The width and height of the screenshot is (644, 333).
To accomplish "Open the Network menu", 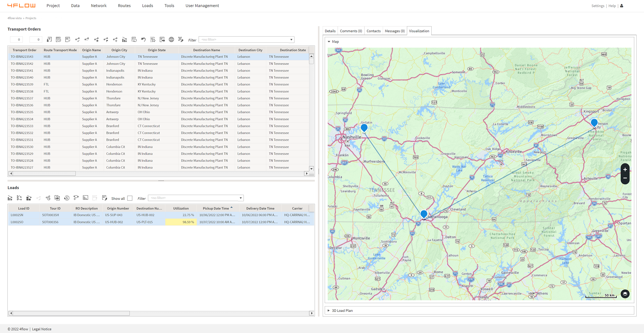I will (x=99, y=6).
